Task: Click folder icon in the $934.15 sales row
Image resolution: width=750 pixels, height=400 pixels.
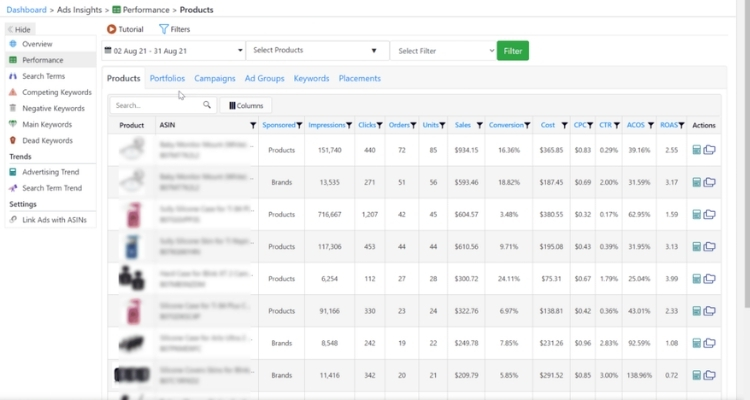Action: 710,150
